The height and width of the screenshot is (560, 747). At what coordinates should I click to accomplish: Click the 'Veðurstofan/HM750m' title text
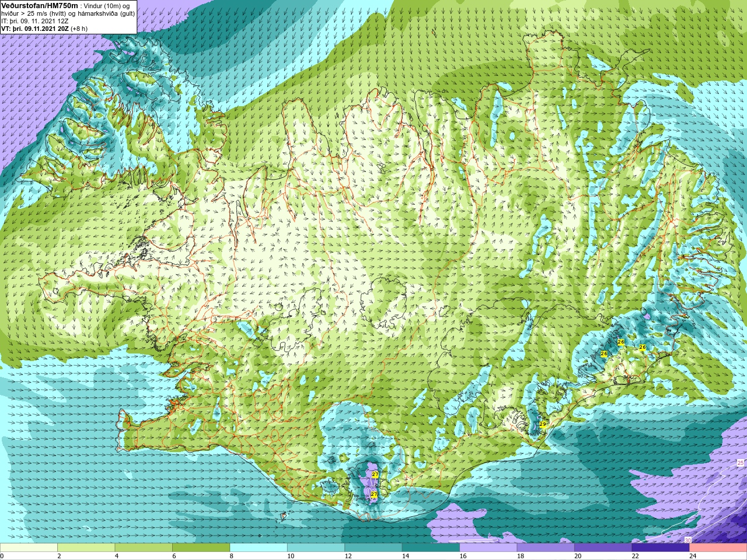coord(40,5)
